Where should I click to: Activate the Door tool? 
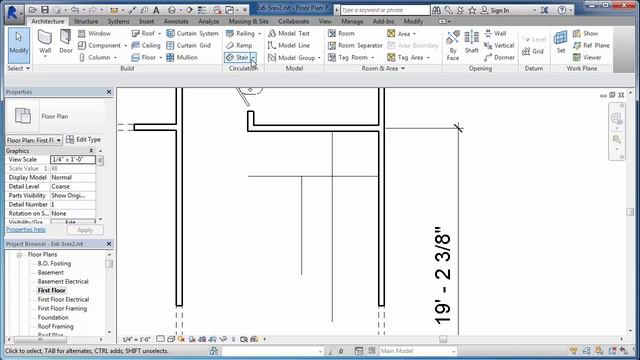coord(66,42)
